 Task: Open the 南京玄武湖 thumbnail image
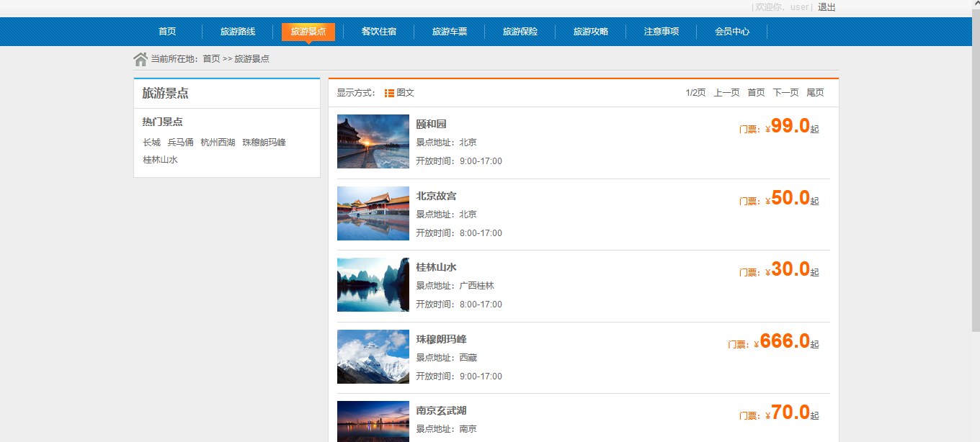[373, 421]
